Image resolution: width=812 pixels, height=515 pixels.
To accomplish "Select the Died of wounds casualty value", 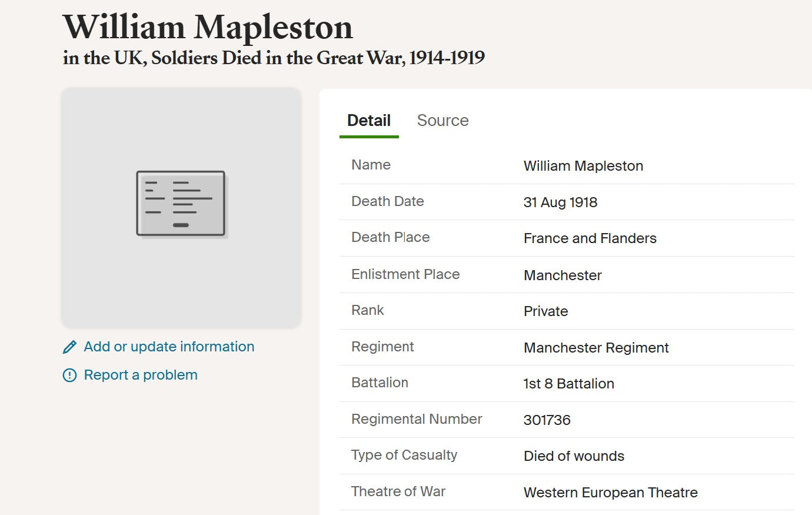I will click(574, 456).
